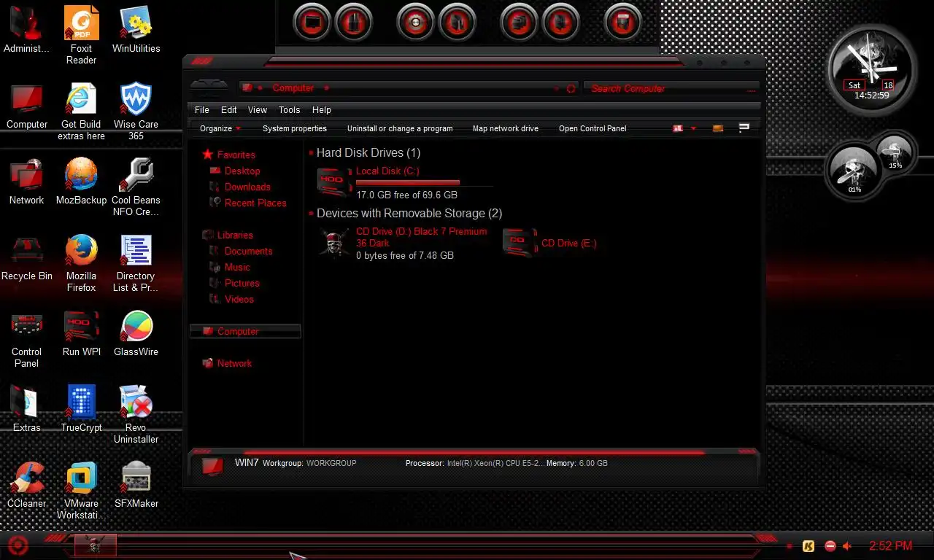Show the preview pane
The image size is (934, 560).
[x=718, y=128]
